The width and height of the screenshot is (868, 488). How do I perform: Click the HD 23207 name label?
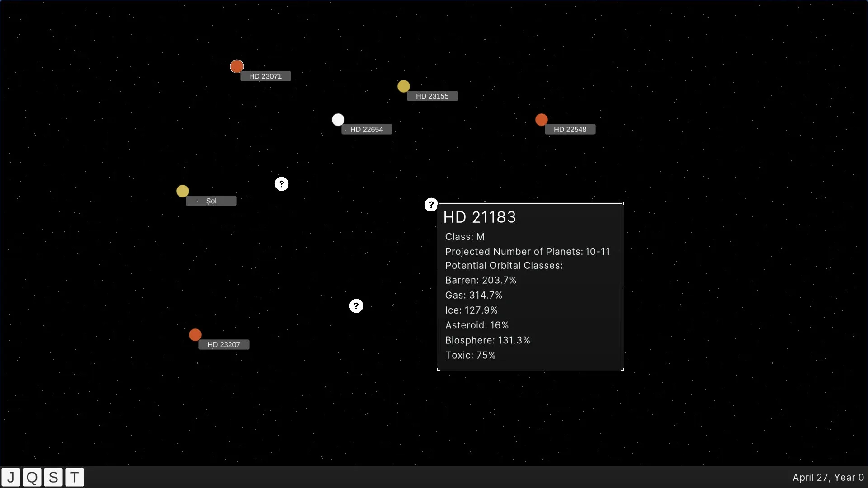(x=223, y=345)
